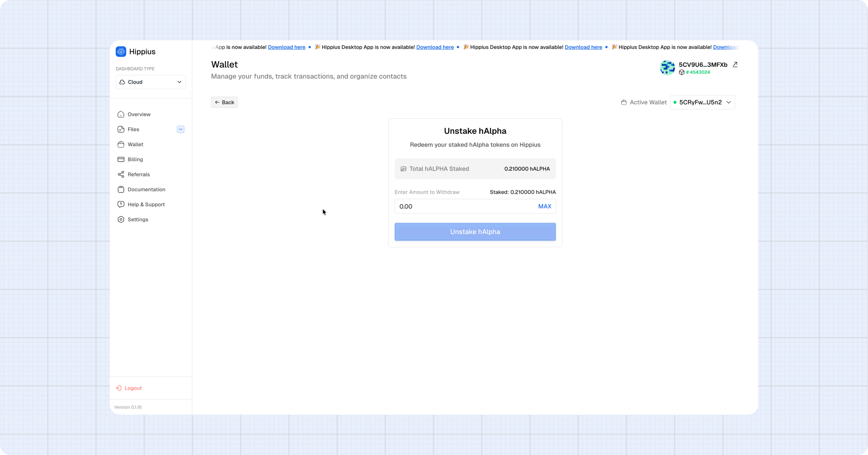Open the Active Wallet selector dropdown
The height and width of the screenshot is (455, 868).
point(702,102)
